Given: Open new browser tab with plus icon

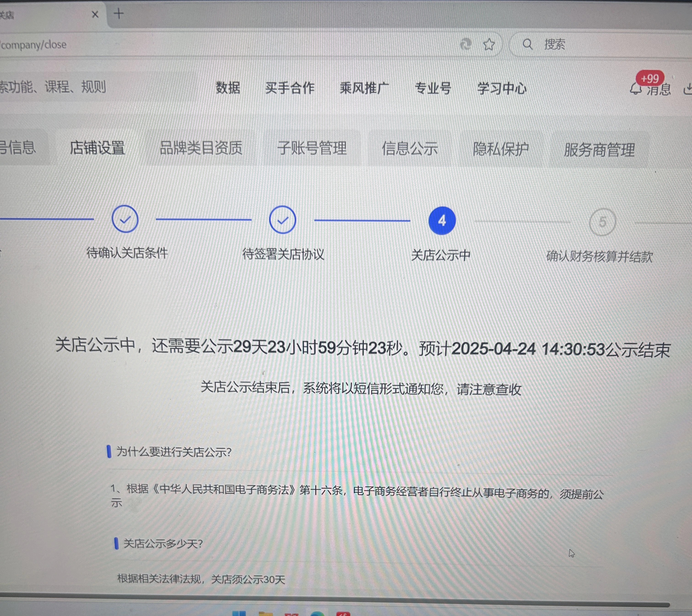Looking at the screenshot, I should click(x=119, y=14).
